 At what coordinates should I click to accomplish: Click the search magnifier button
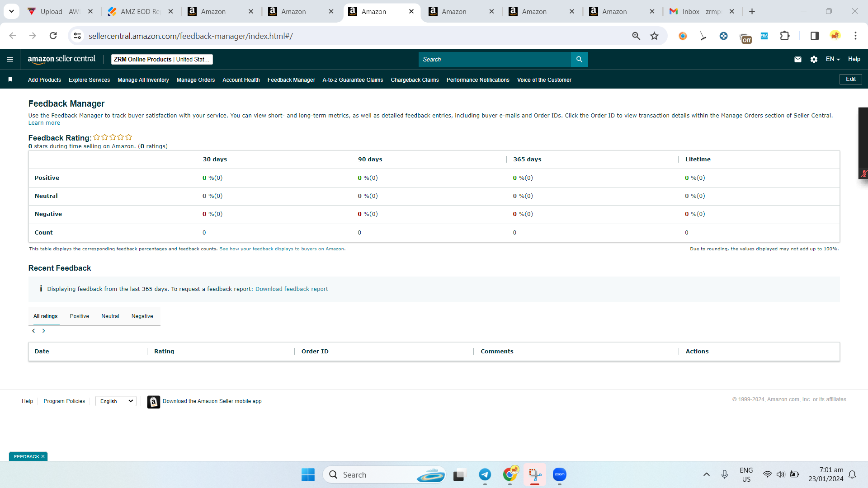[x=579, y=59]
